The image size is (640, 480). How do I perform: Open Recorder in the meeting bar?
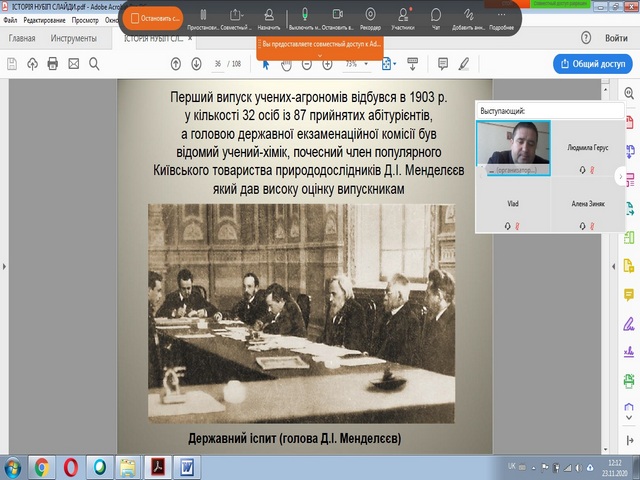pyautogui.click(x=370, y=18)
